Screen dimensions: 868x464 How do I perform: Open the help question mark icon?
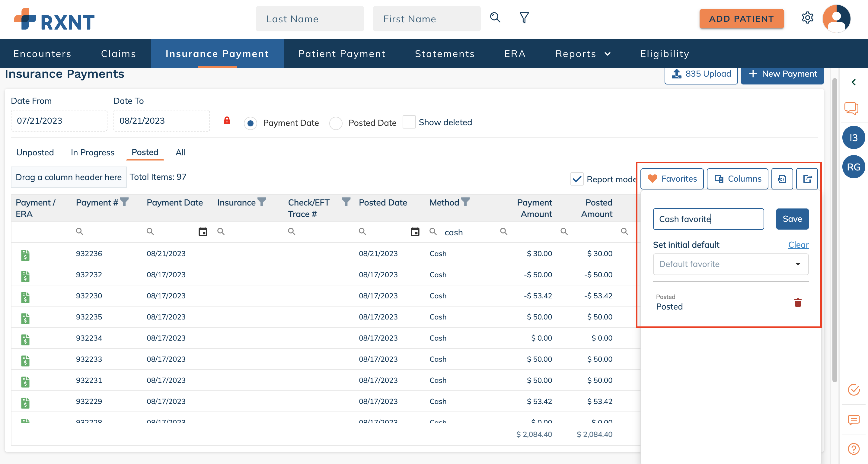[x=854, y=449]
